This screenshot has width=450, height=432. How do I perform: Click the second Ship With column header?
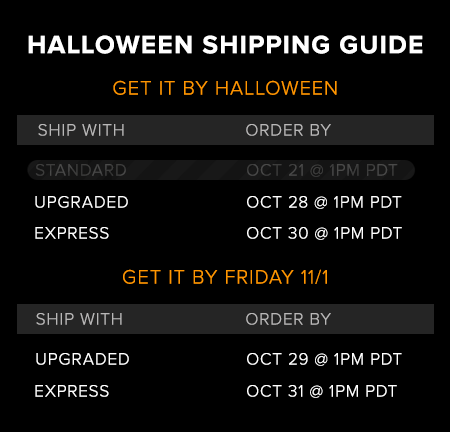79,319
